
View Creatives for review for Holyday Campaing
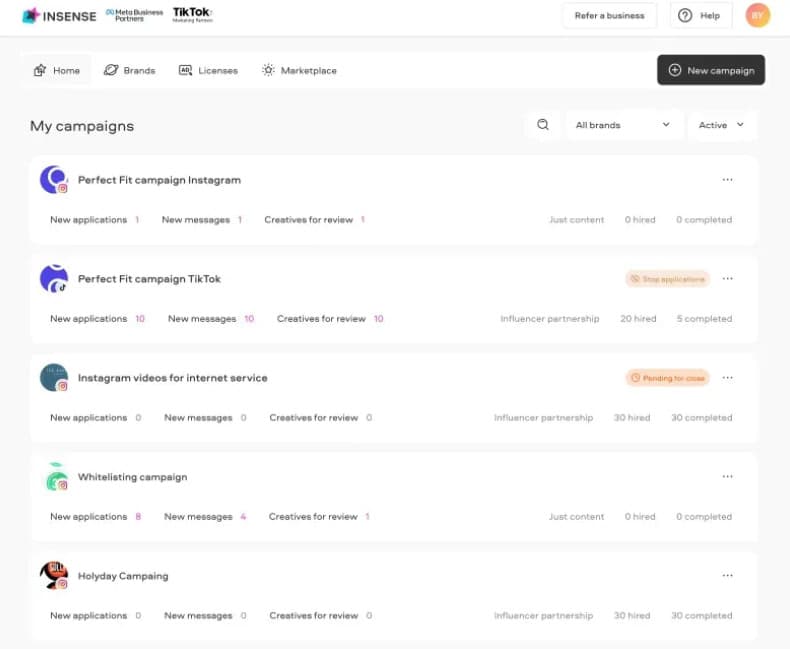pos(321,616)
